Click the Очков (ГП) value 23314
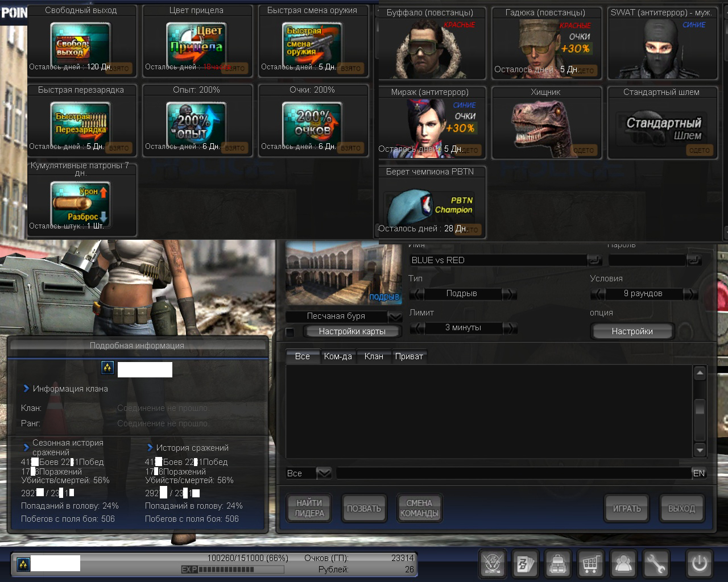This screenshot has height=582, width=728. pyautogui.click(x=403, y=558)
